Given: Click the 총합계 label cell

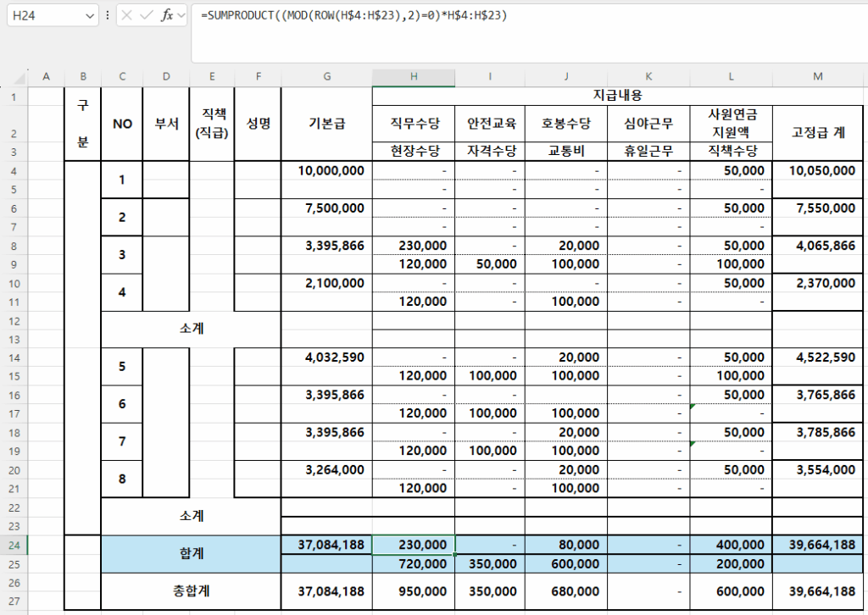Looking at the screenshot, I should pos(192,591).
